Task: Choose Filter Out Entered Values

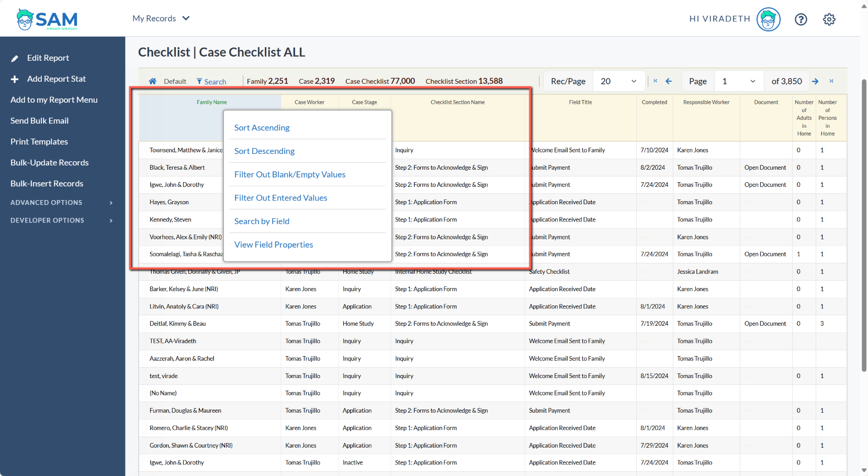Action: pyautogui.click(x=280, y=198)
